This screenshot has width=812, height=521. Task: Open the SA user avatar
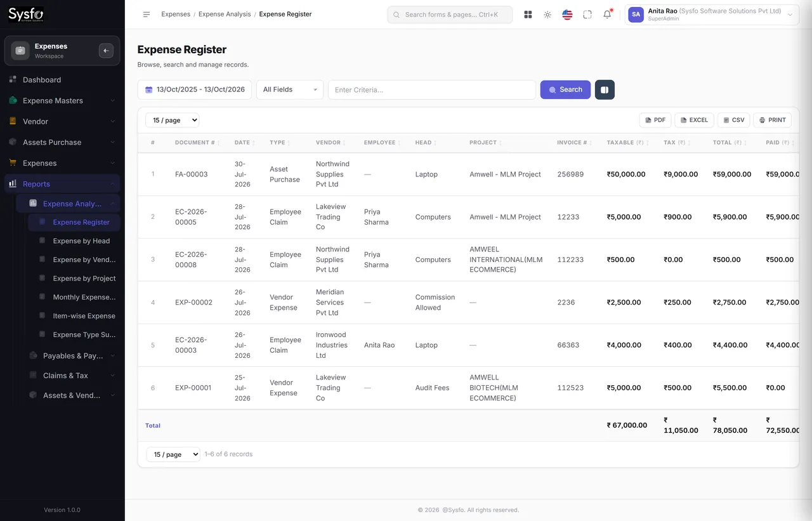tap(636, 15)
